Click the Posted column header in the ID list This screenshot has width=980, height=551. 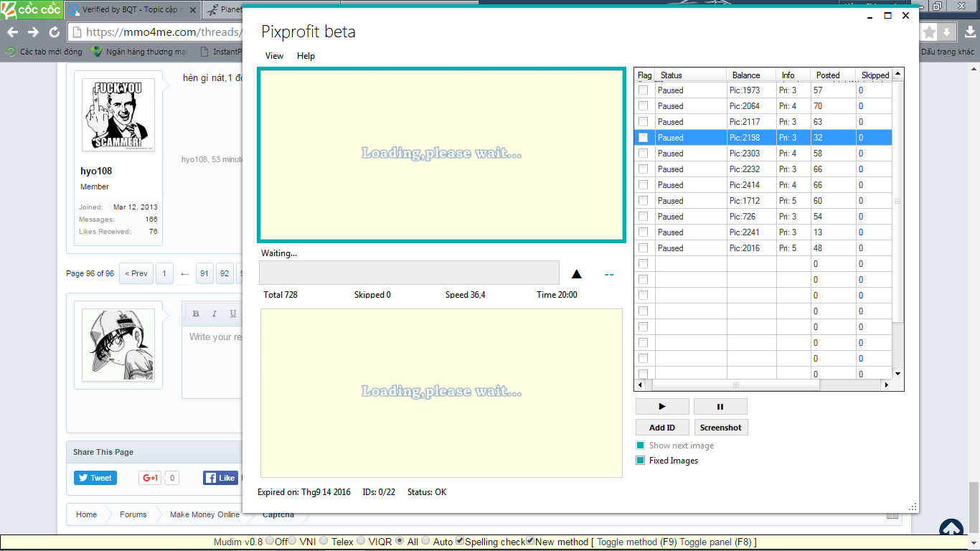click(833, 75)
